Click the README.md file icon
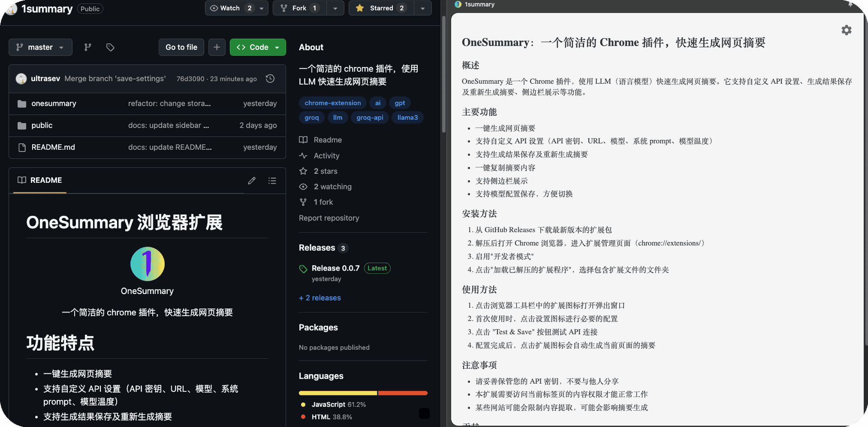The width and height of the screenshot is (868, 427). click(22, 147)
